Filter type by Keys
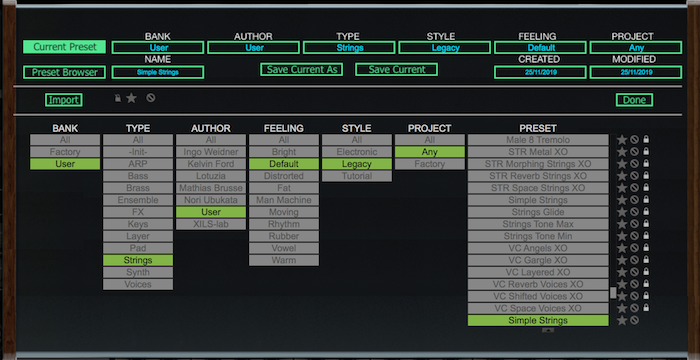The height and width of the screenshot is (360, 700). click(x=138, y=224)
